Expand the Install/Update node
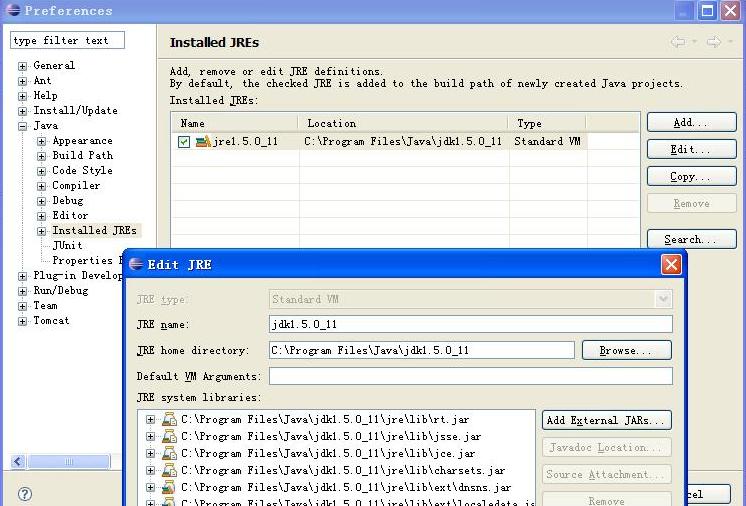This screenshot has width=746, height=506. tap(22, 111)
